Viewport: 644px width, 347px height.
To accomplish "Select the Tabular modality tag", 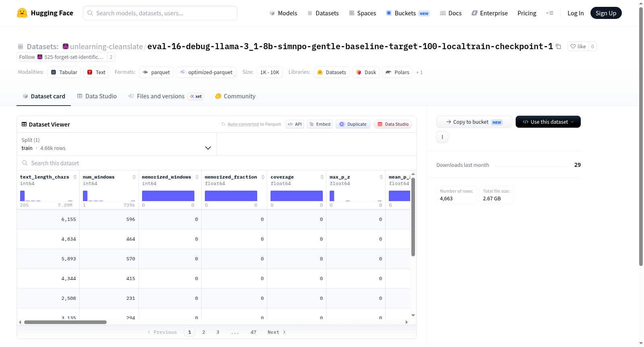I will click(x=64, y=72).
